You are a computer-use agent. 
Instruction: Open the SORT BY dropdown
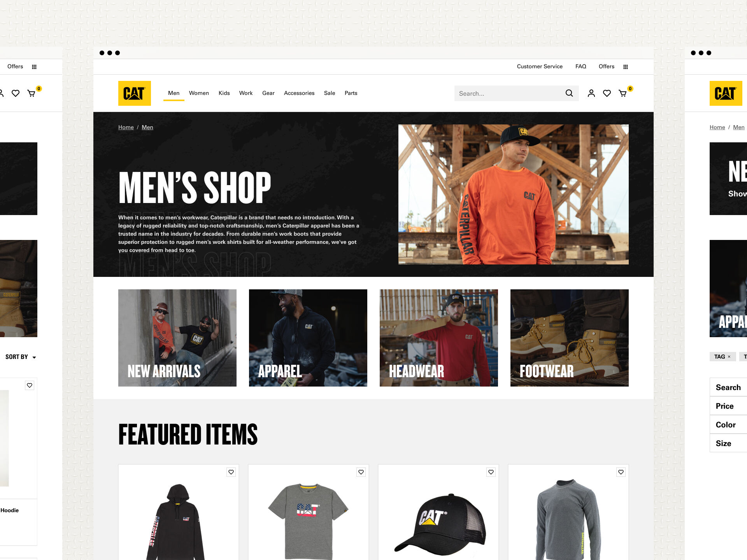point(21,357)
